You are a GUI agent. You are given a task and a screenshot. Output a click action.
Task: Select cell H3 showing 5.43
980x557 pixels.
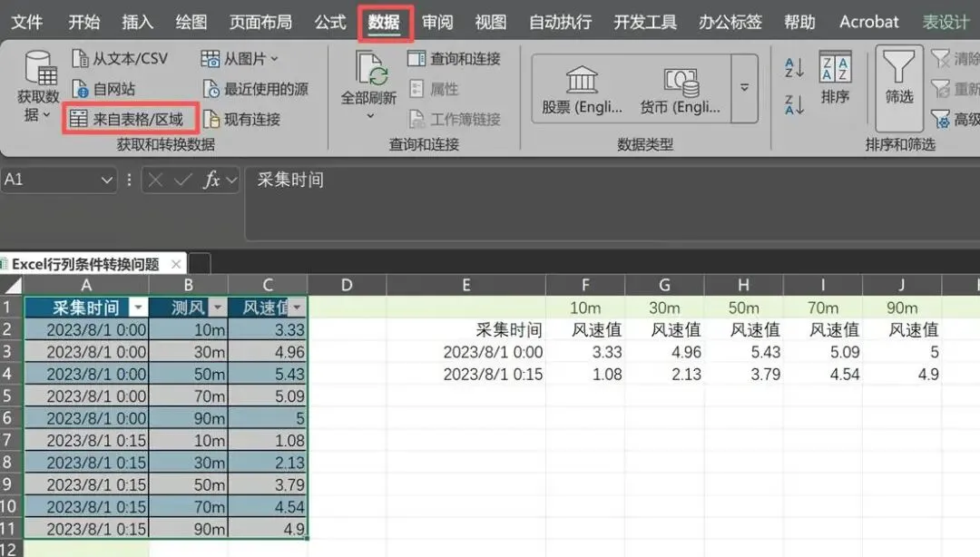point(743,352)
